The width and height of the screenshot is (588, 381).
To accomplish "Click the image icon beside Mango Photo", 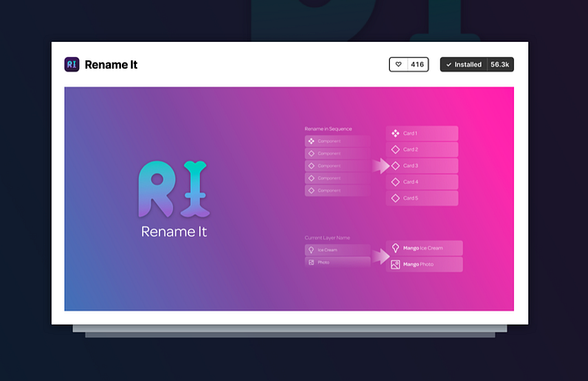I will click(x=396, y=264).
